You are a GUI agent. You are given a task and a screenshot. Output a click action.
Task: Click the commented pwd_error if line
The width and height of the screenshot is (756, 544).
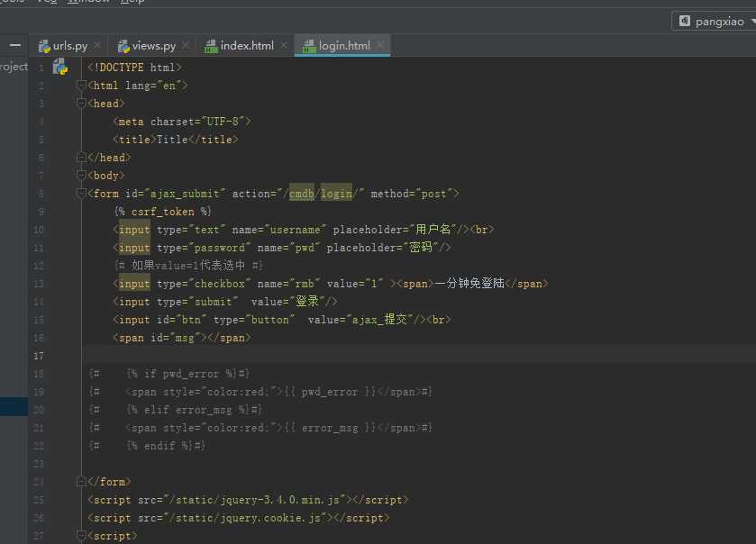coord(169,374)
